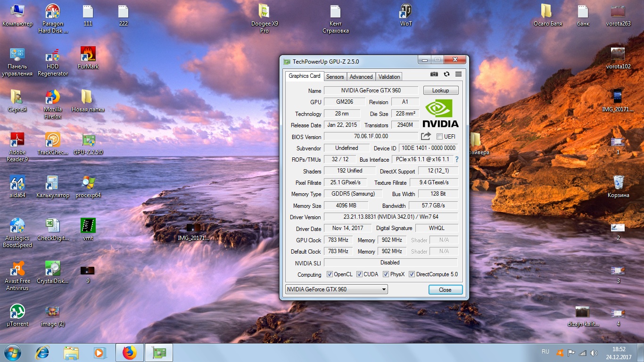Screen dimensions: 644x362
Task: Open the NVIDIA GeForce GTX 960 card dropdown
Action: point(337,289)
